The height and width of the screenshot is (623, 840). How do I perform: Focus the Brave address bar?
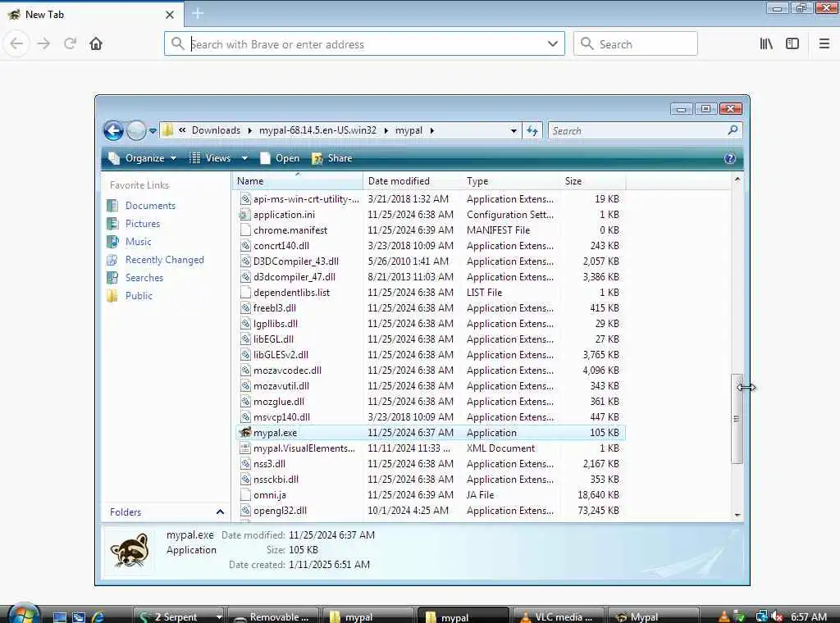[364, 44]
